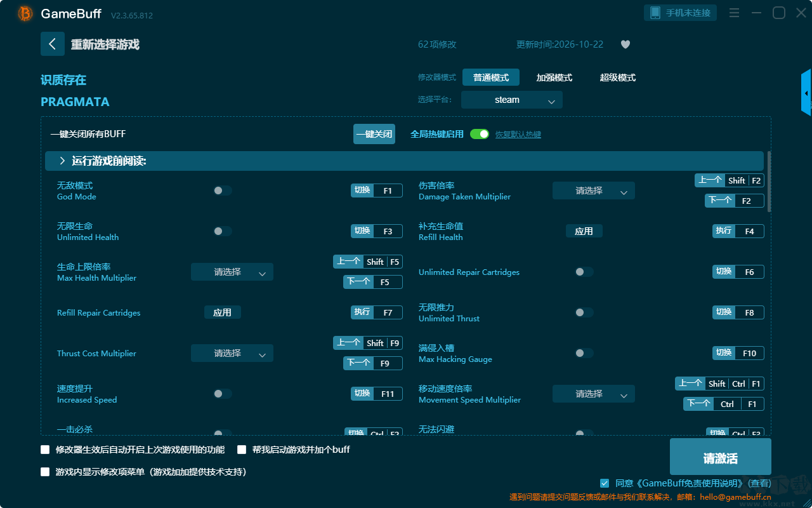Toggle the 无敌模式 God Mode switch
The height and width of the screenshot is (508, 812).
click(222, 190)
